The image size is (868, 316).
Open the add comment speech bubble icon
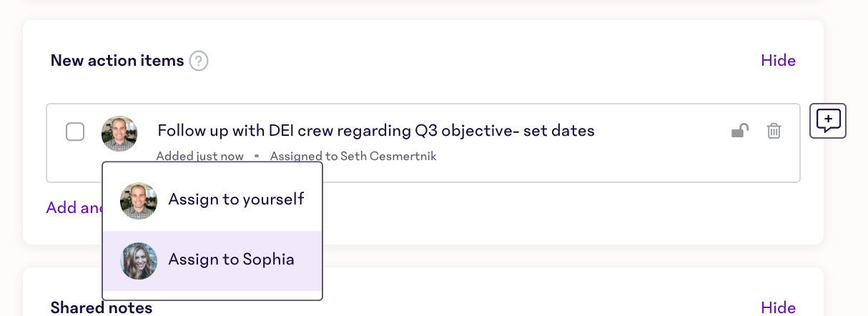point(828,121)
